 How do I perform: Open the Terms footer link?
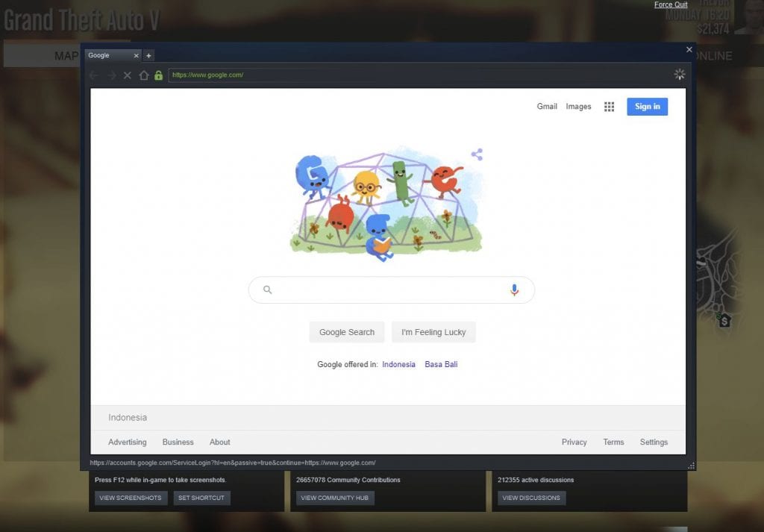pyautogui.click(x=613, y=442)
